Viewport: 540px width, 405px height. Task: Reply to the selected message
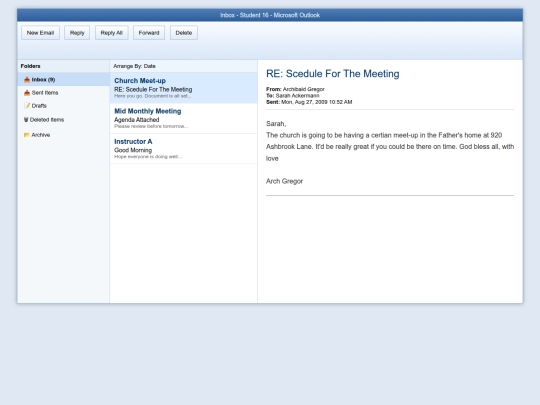pyautogui.click(x=77, y=33)
